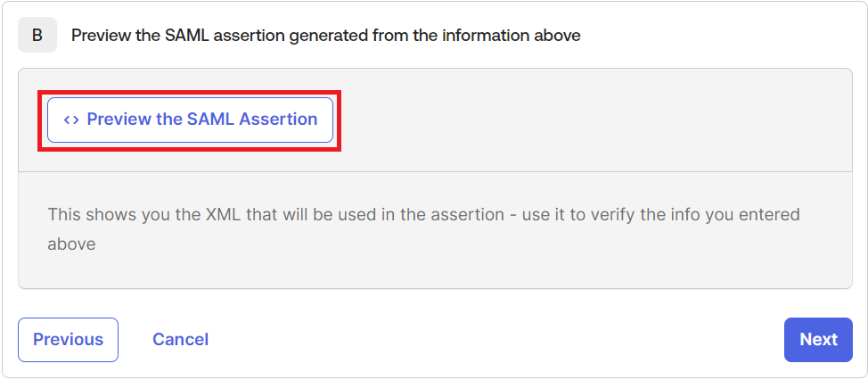The width and height of the screenshot is (868, 380).
Task: Select the letter B step indicator
Action: click(37, 36)
